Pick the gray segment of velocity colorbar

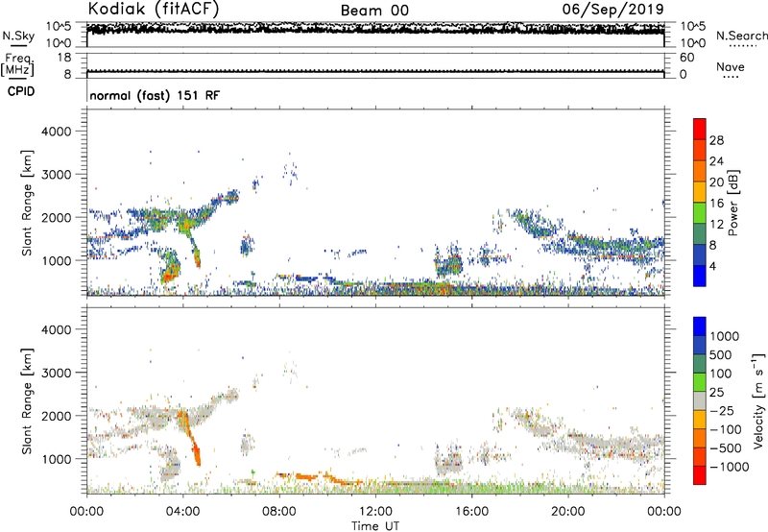pyautogui.click(x=700, y=400)
